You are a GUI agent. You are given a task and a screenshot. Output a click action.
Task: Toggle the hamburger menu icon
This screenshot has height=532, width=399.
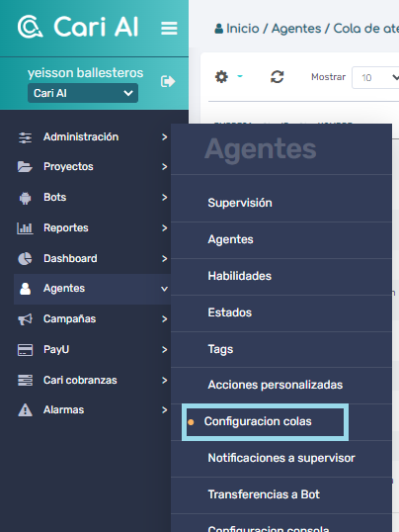coord(169,28)
